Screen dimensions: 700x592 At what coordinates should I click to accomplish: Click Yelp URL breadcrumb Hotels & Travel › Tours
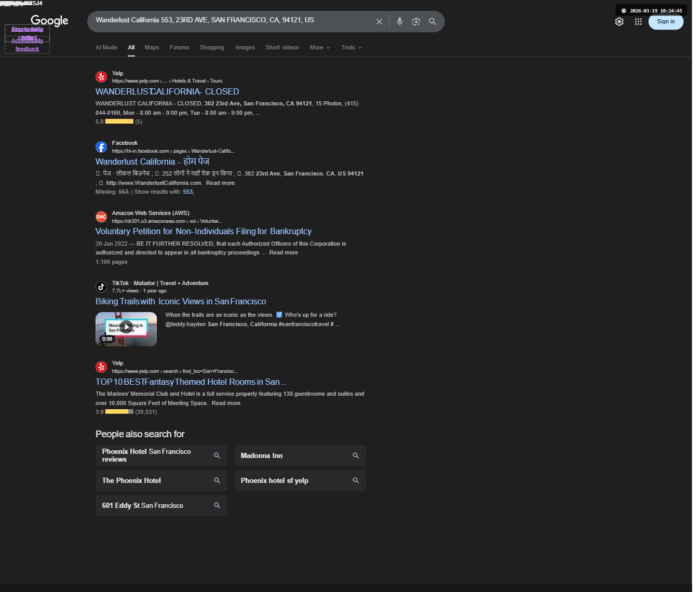[x=197, y=81]
